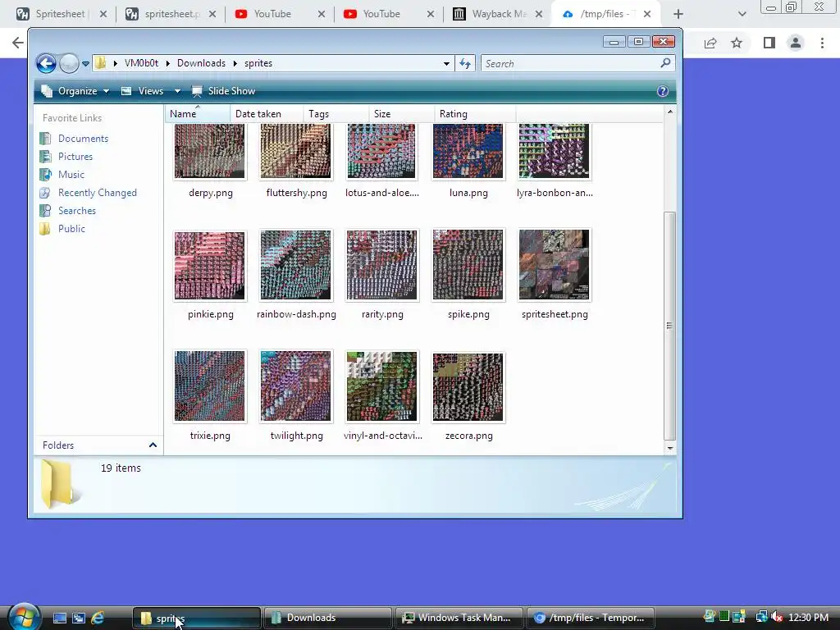
Task: Click the file list scrollbar up arrow
Action: coord(669,112)
